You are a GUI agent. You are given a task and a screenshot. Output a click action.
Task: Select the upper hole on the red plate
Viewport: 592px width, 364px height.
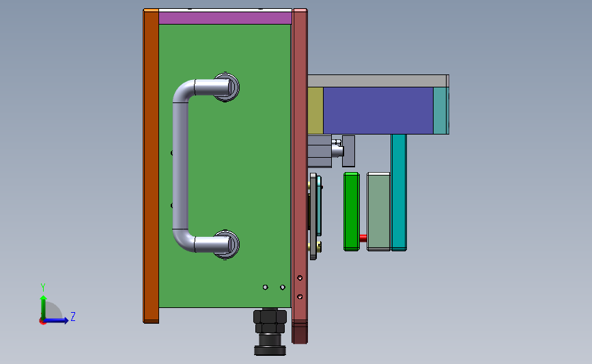pos(300,278)
